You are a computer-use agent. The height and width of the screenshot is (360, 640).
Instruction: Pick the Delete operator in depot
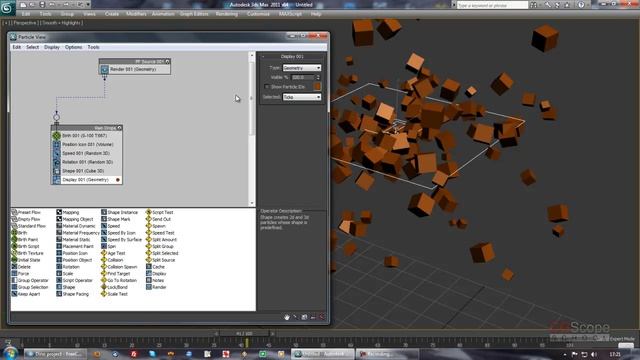(21, 267)
